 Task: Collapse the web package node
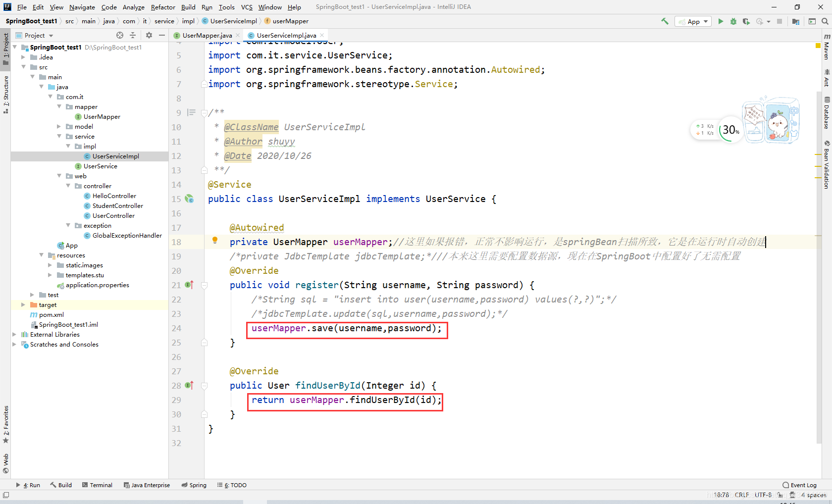[x=59, y=176]
